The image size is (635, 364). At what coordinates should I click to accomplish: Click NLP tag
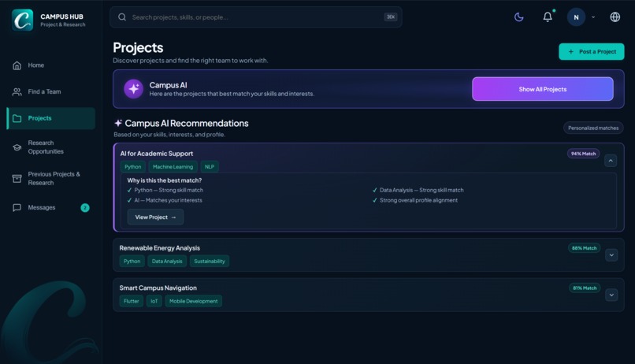[210, 167]
